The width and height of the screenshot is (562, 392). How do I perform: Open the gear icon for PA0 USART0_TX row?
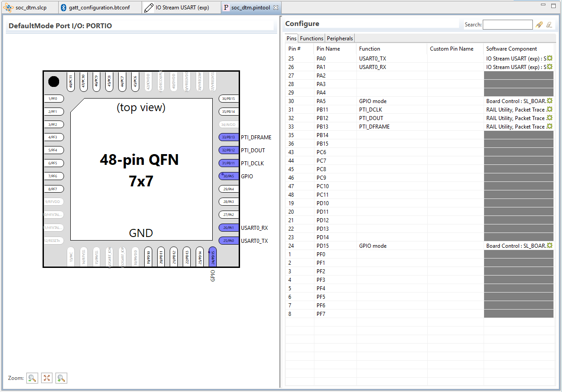click(549, 58)
